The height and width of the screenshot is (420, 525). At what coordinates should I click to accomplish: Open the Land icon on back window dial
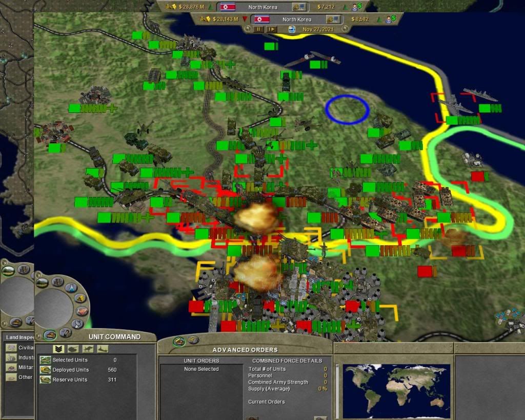click(x=8, y=270)
